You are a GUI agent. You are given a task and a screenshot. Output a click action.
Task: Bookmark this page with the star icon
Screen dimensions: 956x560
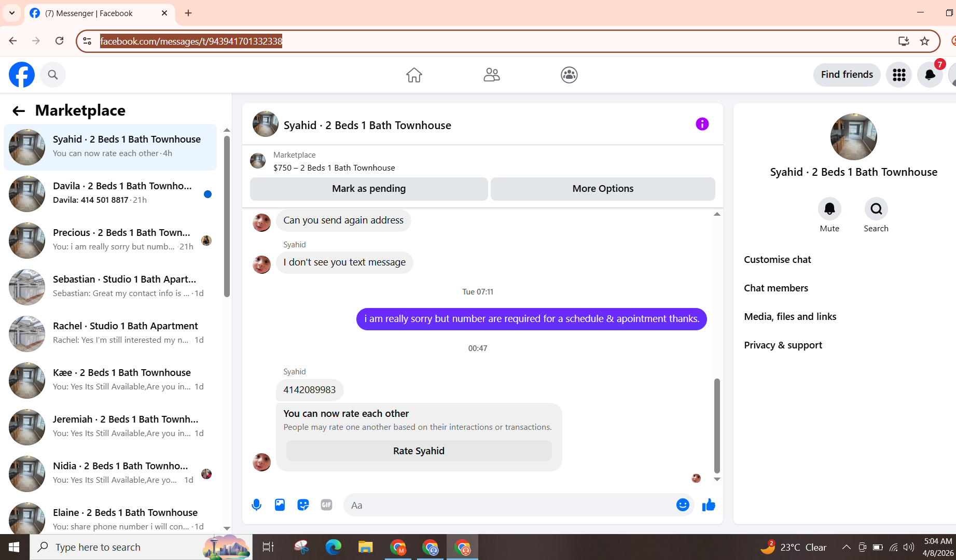pos(924,41)
